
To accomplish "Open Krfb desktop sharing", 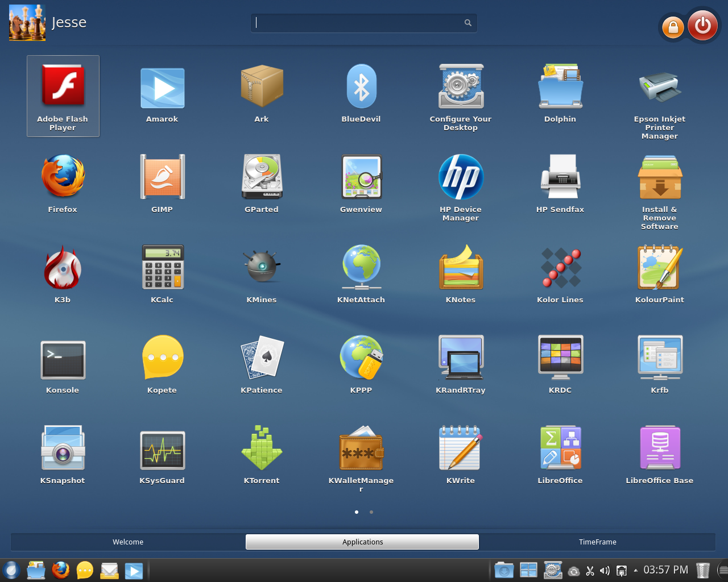I will click(x=660, y=364).
